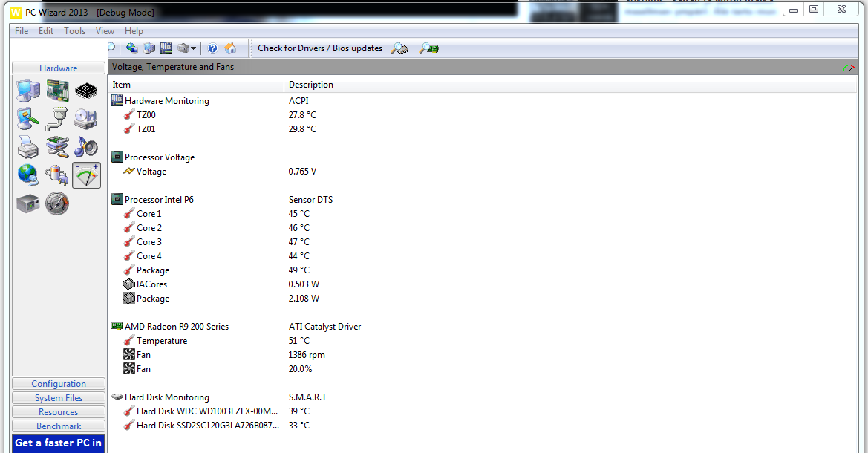
Task: Click the gray toolbox toolbar icon
Action: tap(183, 48)
